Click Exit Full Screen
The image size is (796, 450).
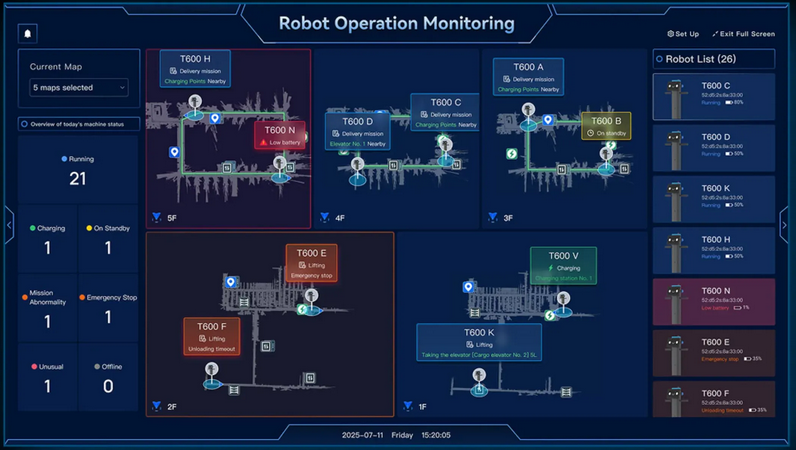point(743,34)
